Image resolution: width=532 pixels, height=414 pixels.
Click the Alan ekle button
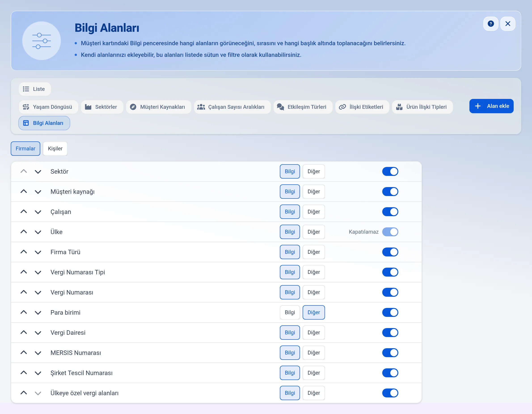491,106
